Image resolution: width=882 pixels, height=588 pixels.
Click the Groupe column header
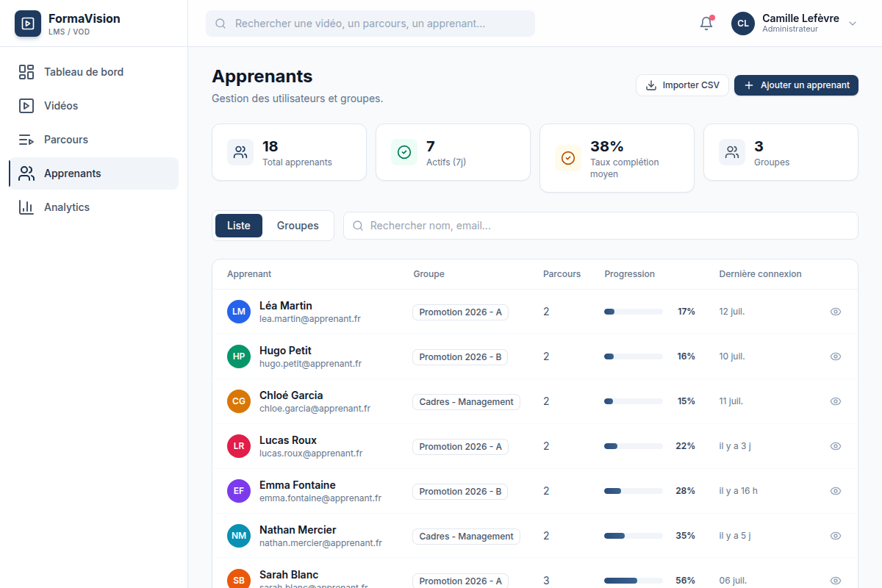pyautogui.click(x=429, y=274)
